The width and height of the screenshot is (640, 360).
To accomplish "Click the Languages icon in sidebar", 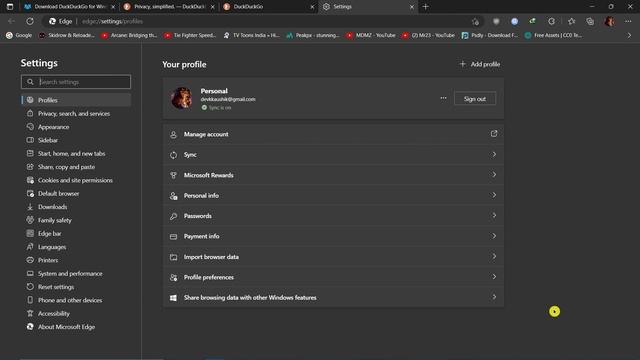I will [30, 247].
